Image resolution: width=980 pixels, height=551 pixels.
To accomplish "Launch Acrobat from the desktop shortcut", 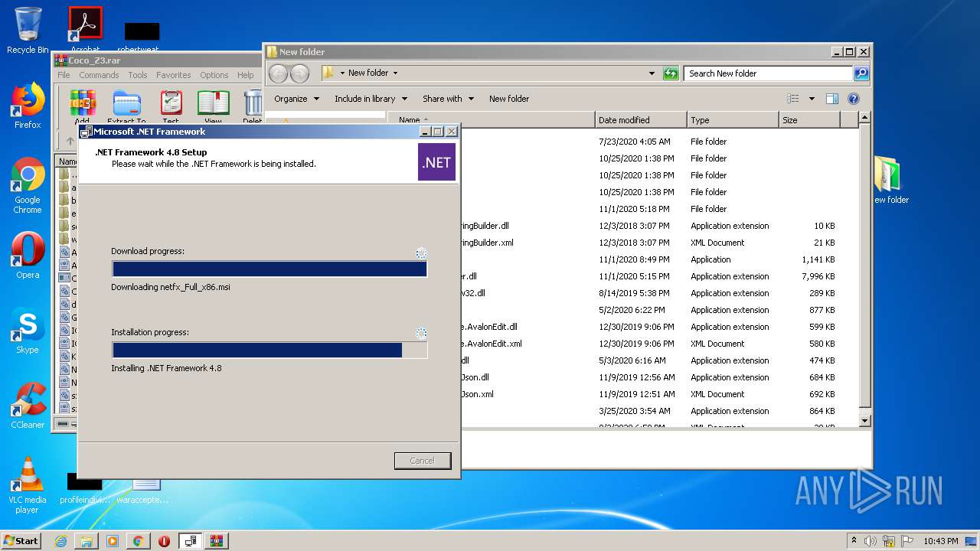I will 85,29.
